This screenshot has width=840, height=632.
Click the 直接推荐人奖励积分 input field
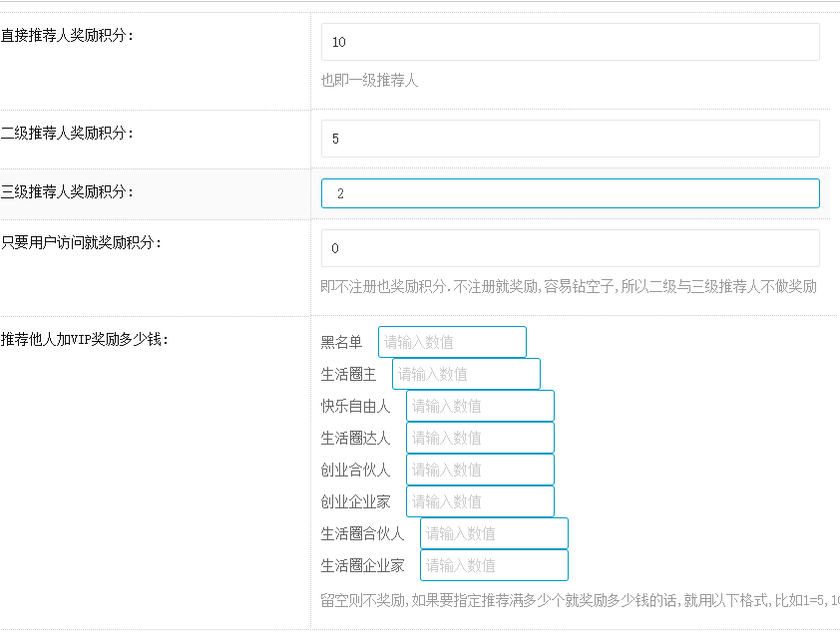tap(570, 42)
